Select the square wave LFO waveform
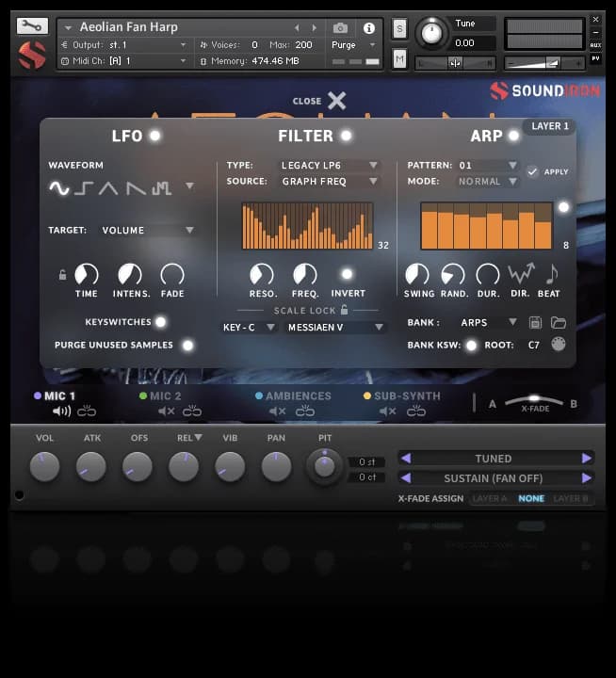This screenshot has width=616, height=678. click(x=84, y=188)
